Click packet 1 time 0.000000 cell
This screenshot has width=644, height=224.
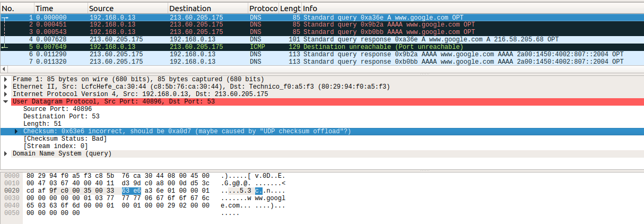(51, 17)
